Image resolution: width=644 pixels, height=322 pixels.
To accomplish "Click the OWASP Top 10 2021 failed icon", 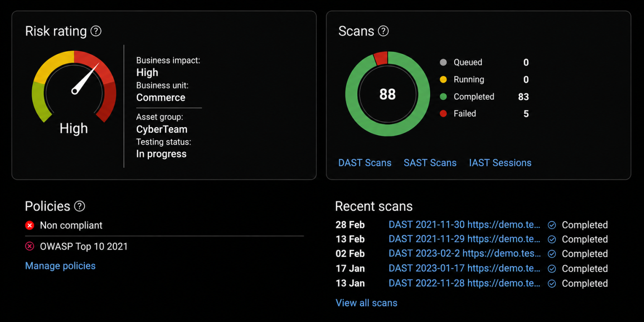I will click(x=29, y=246).
